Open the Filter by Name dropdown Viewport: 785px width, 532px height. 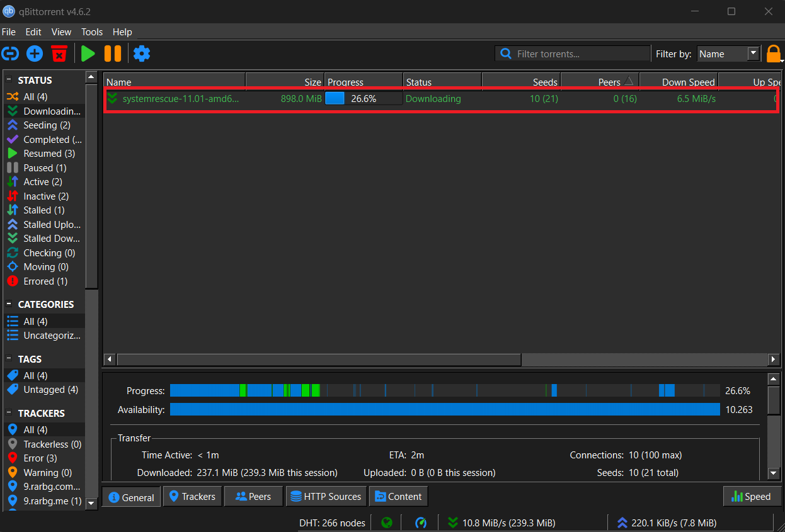tap(729, 54)
